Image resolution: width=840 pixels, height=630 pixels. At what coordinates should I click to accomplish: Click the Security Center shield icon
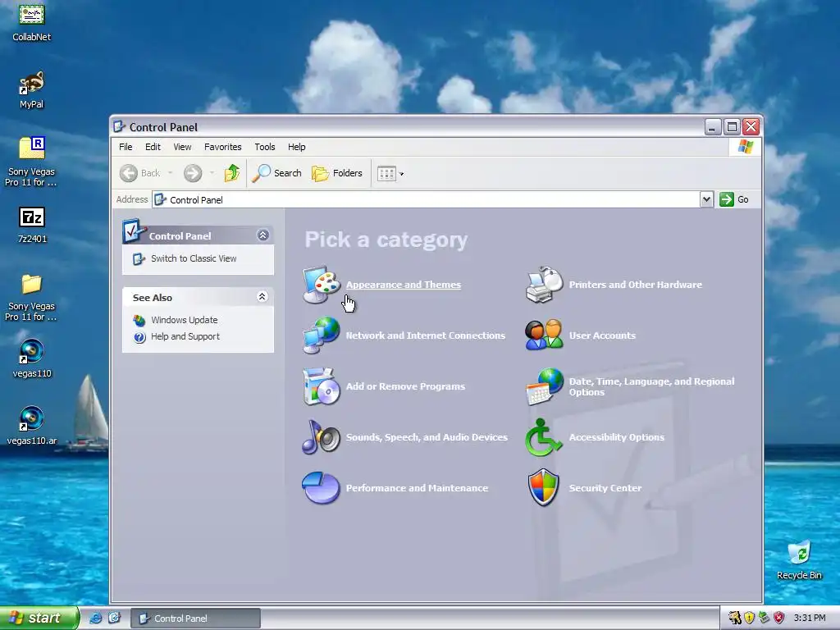click(544, 488)
